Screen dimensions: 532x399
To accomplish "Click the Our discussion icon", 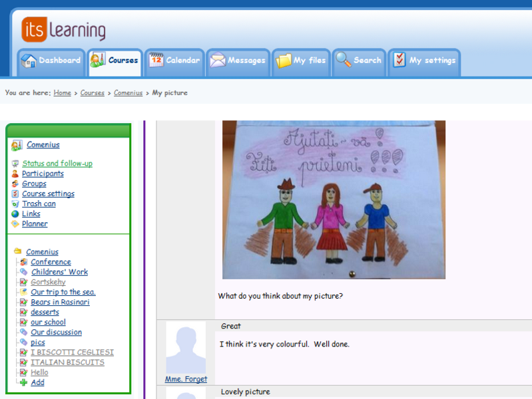I will tap(23, 332).
